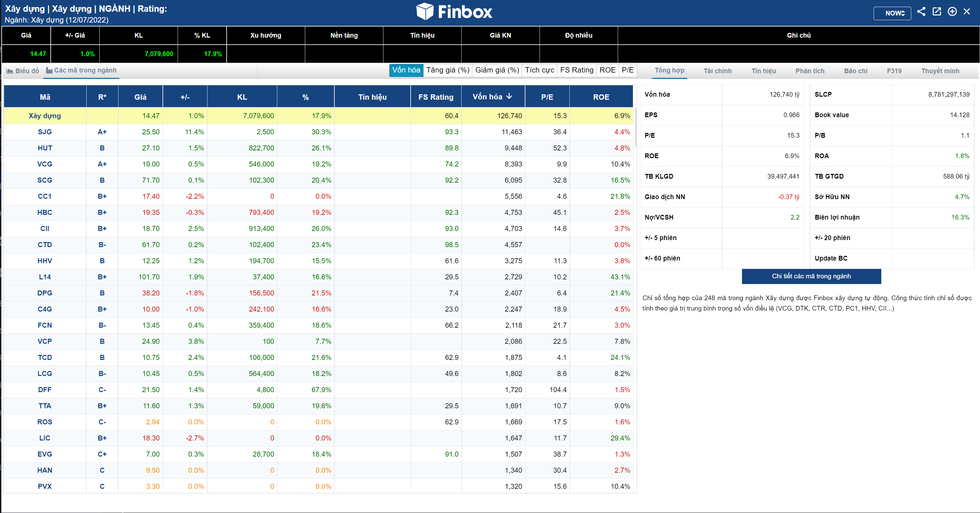Image resolution: width=980 pixels, height=513 pixels.
Task: Open in new window icon
Action: pos(937,12)
